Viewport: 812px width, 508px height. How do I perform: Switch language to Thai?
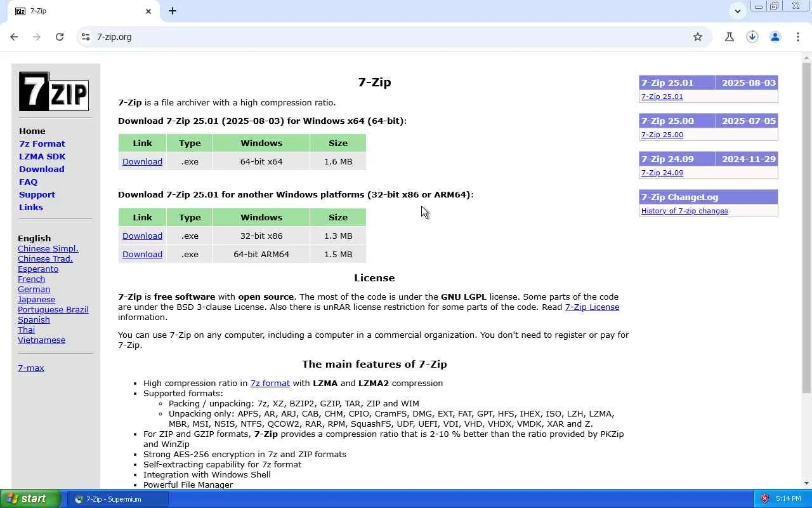(26, 330)
